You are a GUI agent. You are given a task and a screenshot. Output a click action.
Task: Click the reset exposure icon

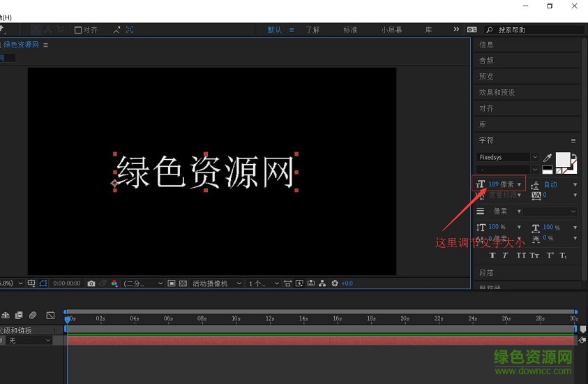335,283
